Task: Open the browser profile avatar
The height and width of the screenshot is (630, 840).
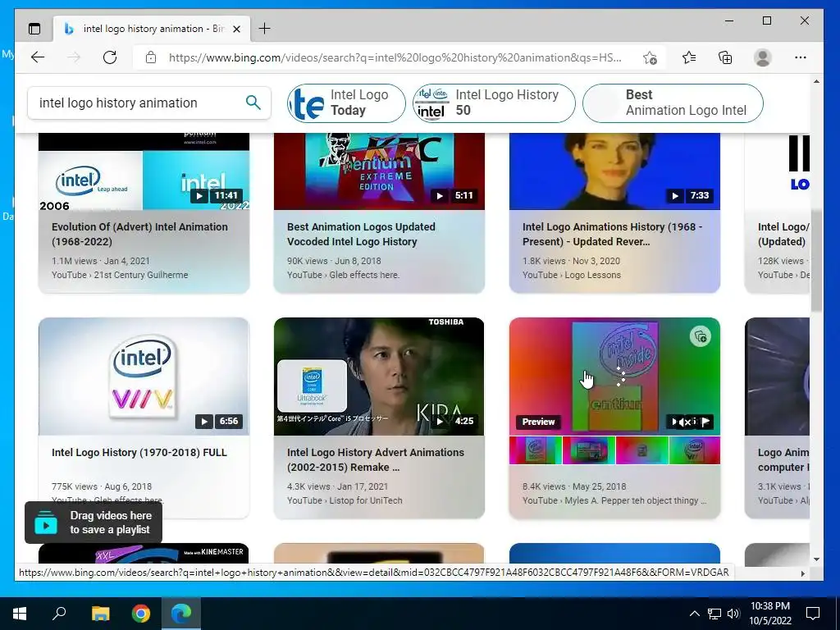Action: tap(762, 57)
